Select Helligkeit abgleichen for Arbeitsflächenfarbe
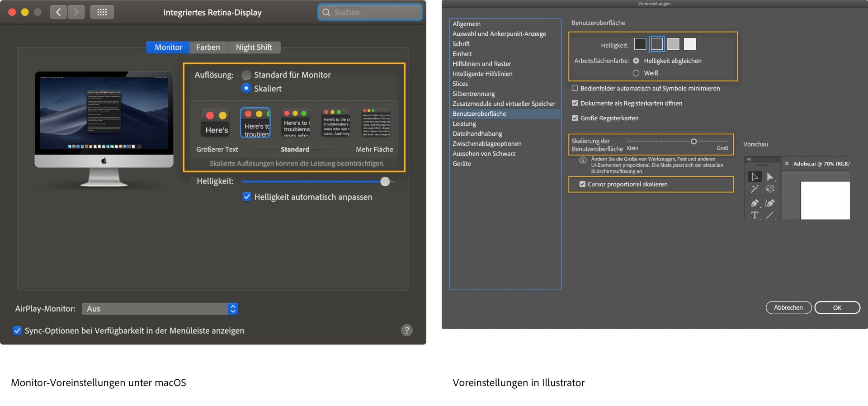 coord(636,61)
